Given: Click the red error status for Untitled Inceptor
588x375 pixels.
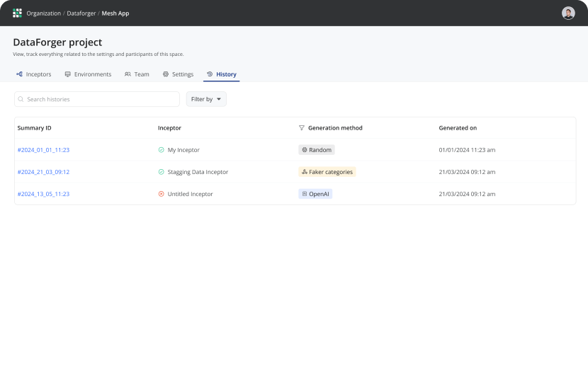Looking at the screenshot, I should 161,194.
